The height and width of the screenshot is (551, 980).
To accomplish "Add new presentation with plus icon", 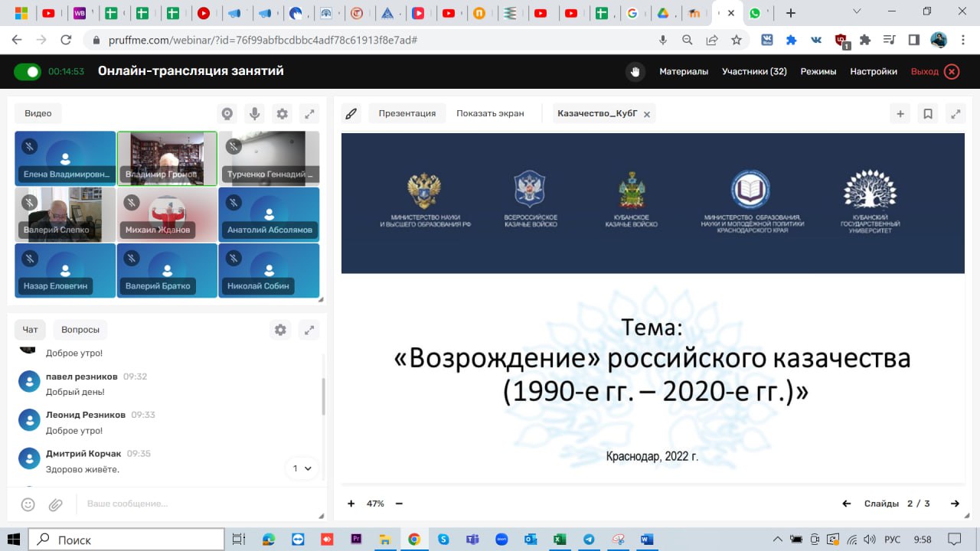I will click(900, 114).
